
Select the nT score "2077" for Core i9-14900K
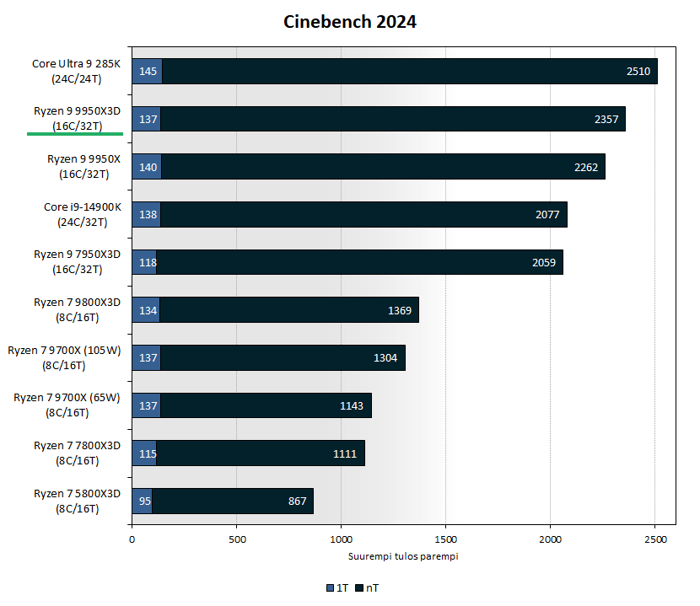tap(547, 215)
